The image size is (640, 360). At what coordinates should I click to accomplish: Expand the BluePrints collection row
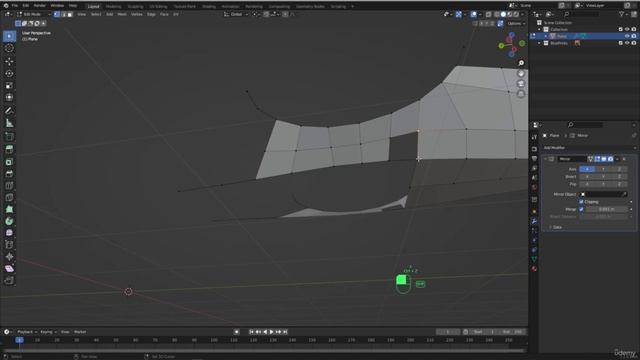pos(539,43)
